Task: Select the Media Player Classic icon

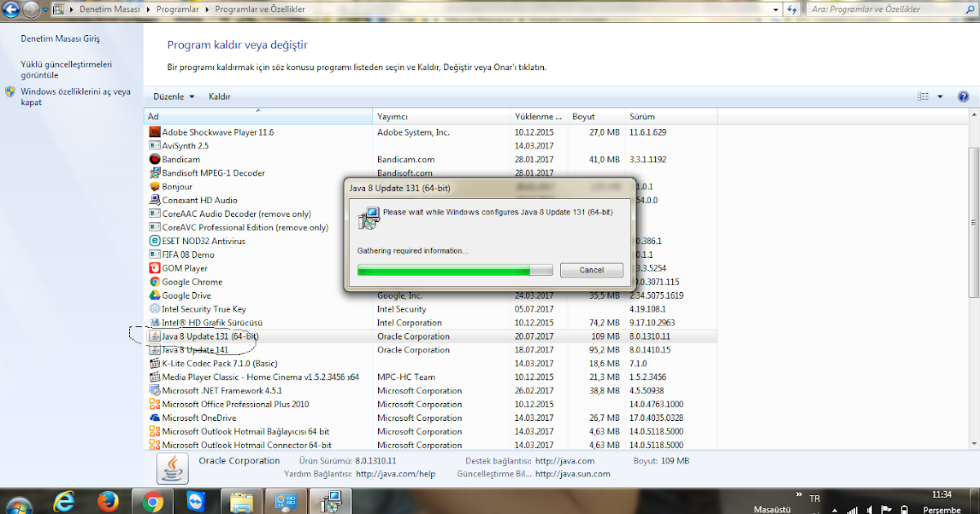Action: (155, 377)
